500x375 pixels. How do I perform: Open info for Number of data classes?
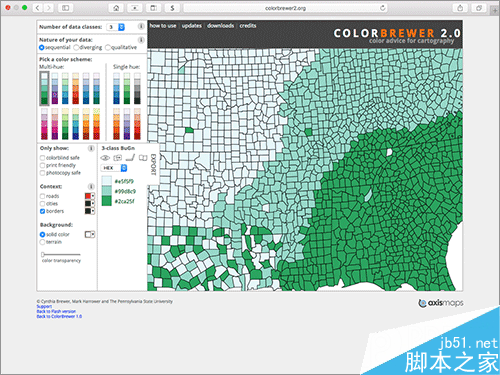point(141,26)
